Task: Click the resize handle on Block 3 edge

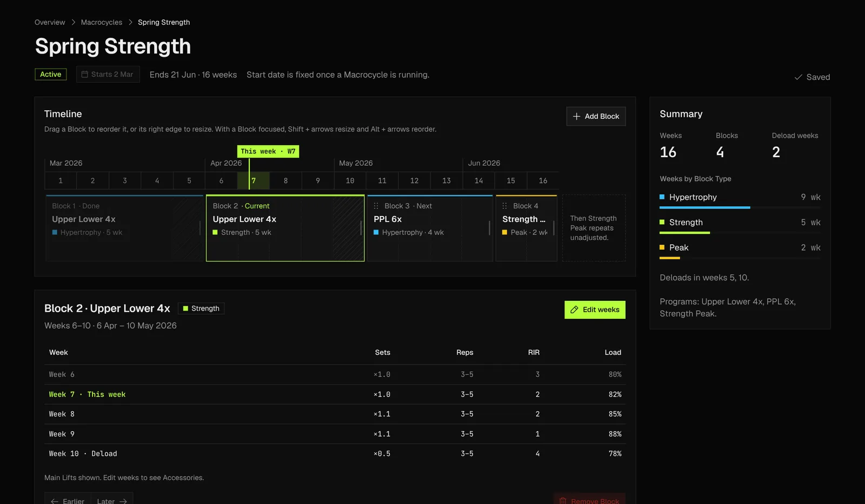Action: 489,228
